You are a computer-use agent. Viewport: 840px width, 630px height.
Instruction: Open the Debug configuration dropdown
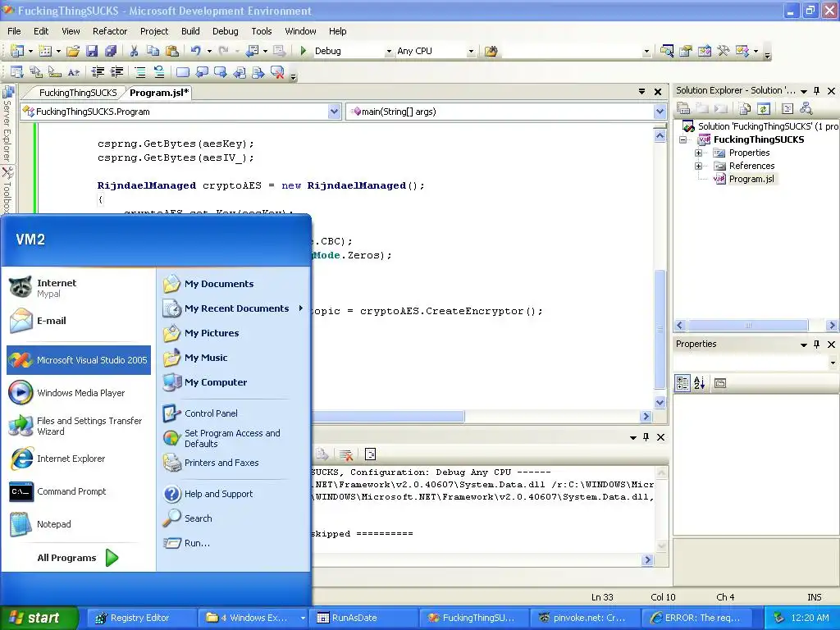coord(389,52)
